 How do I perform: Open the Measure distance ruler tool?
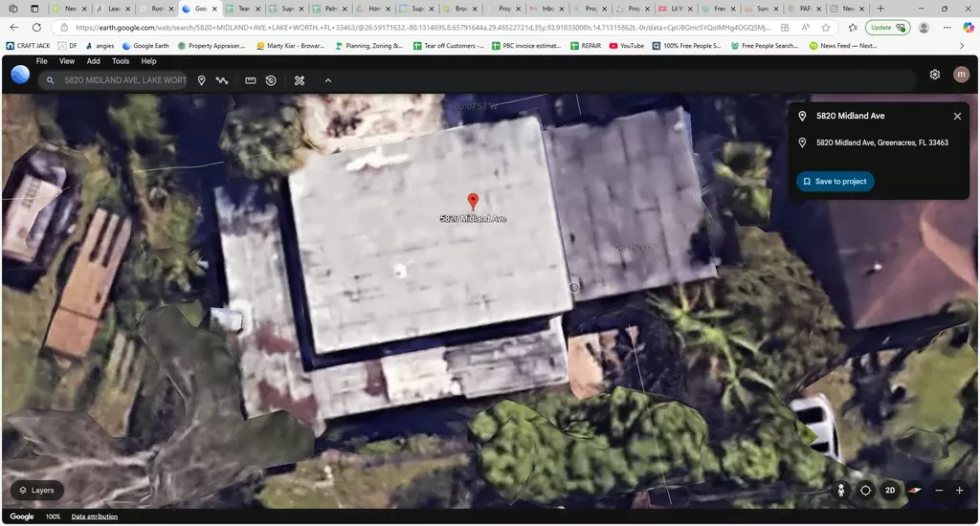tap(250, 80)
